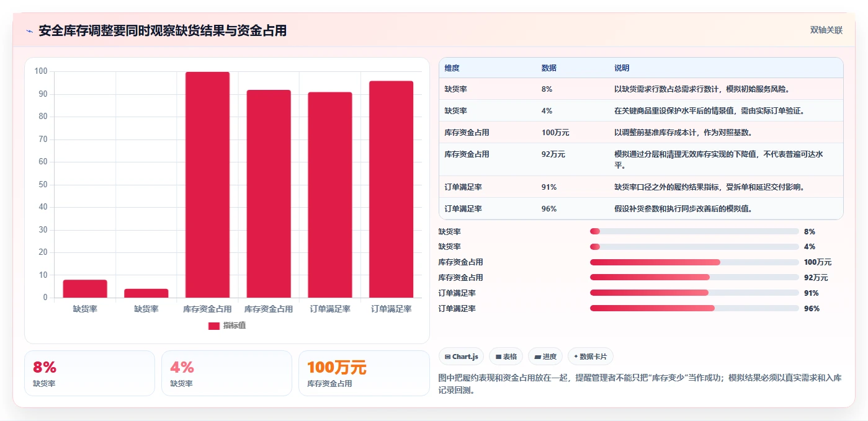The width and height of the screenshot is (868, 421).
Task: Click the 表格 chip
Action: [506, 357]
